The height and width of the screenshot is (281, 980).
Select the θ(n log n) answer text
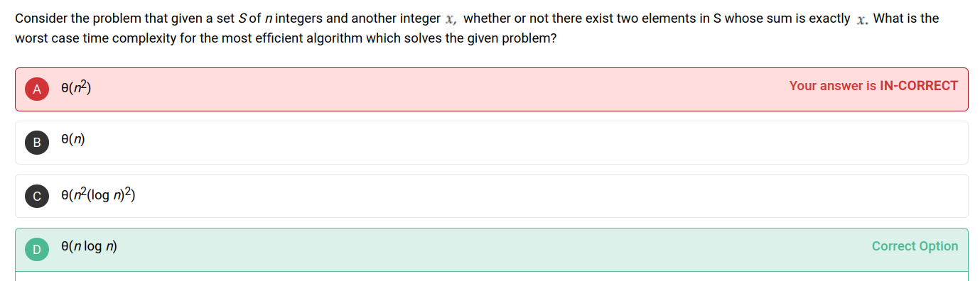tap(90, 247)
